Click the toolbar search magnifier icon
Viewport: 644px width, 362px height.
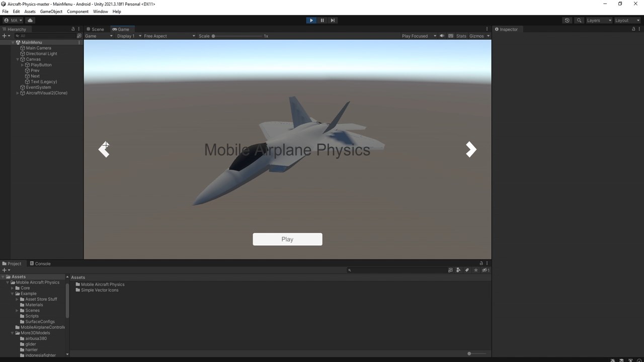point(579,21)
